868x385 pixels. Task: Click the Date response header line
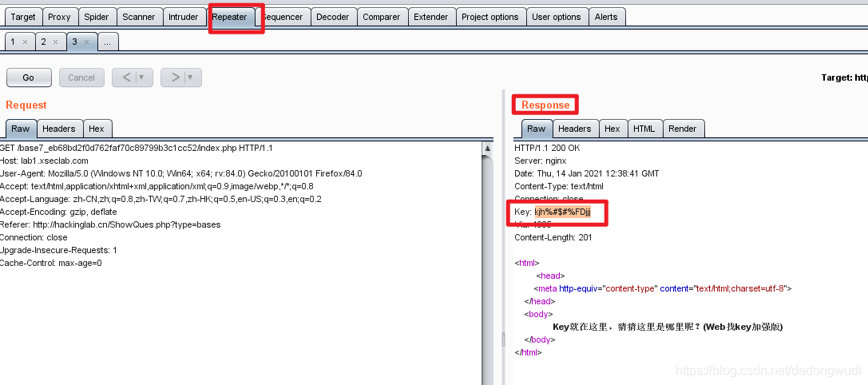pos(587,173)
